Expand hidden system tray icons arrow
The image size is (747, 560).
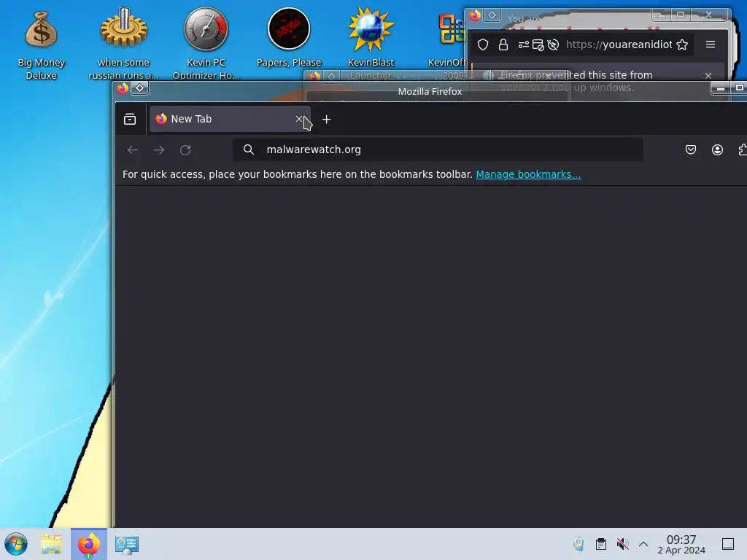pyautogui.click(x=643, y=544)
